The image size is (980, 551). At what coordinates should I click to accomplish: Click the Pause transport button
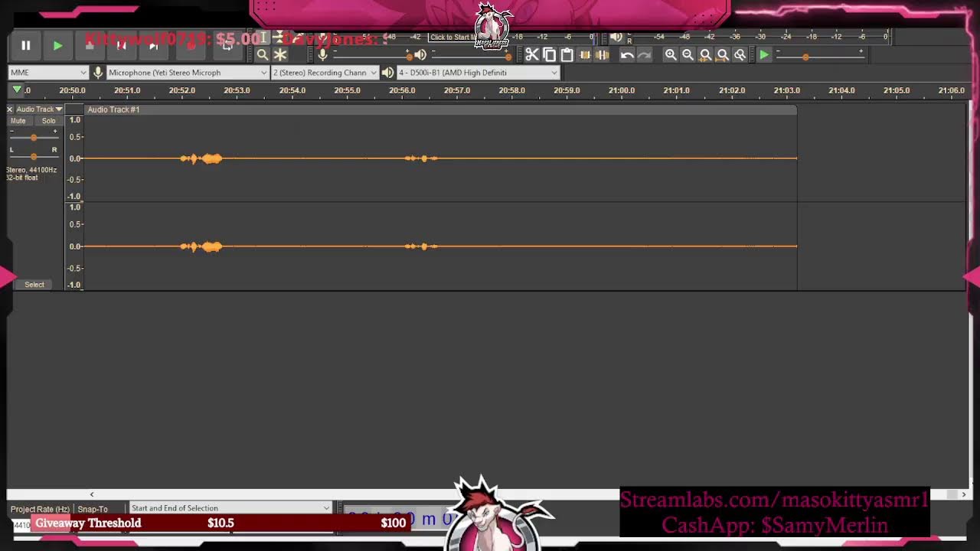pos(25,46)
